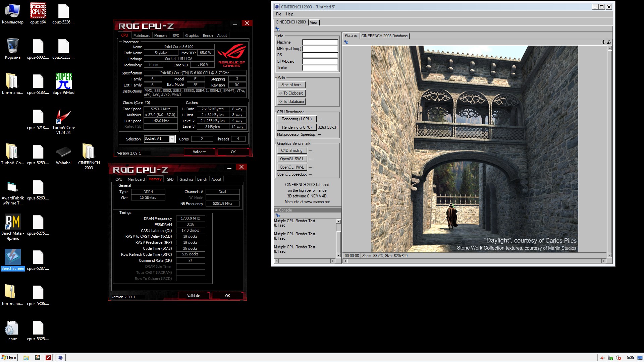Open CINEBENCH 2003 Database tab

pyautogui.click(x=384, y=36)
